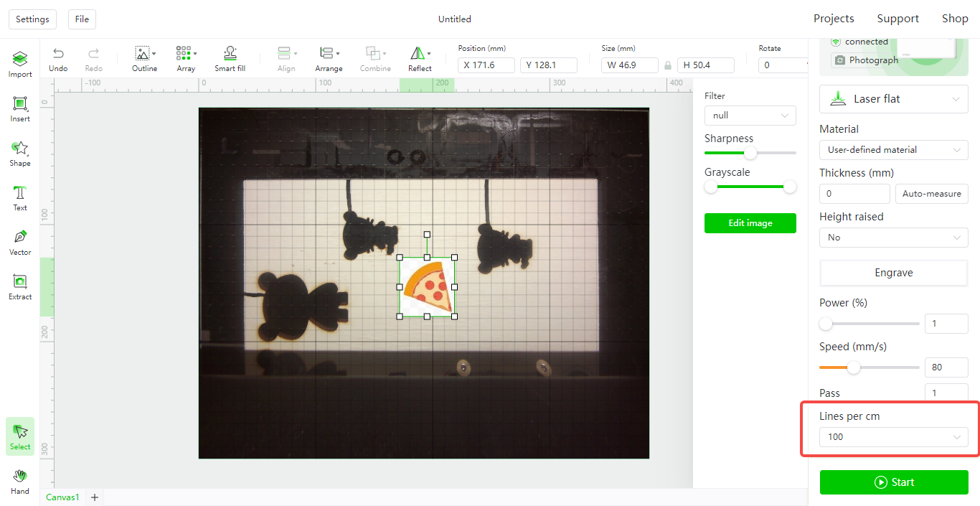This screenshot has height=506, width=980.
Task: Click the Undo arrow icon
Action: [x=58, y=54]
